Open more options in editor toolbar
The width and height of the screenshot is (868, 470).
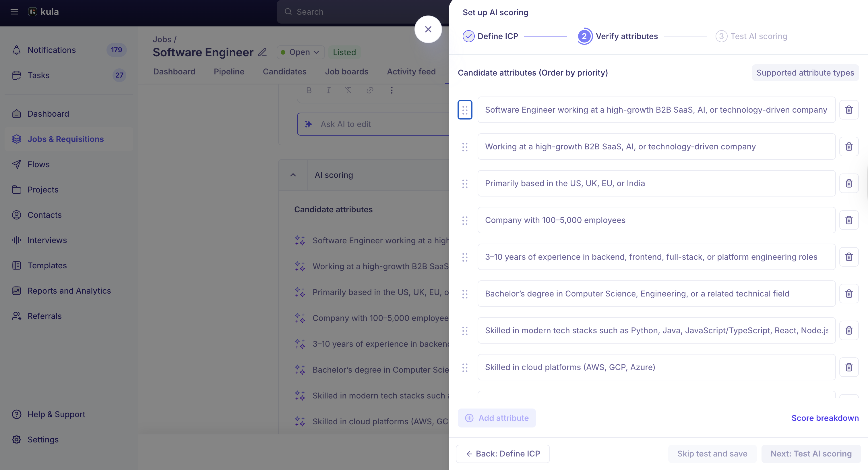(392, 90)
